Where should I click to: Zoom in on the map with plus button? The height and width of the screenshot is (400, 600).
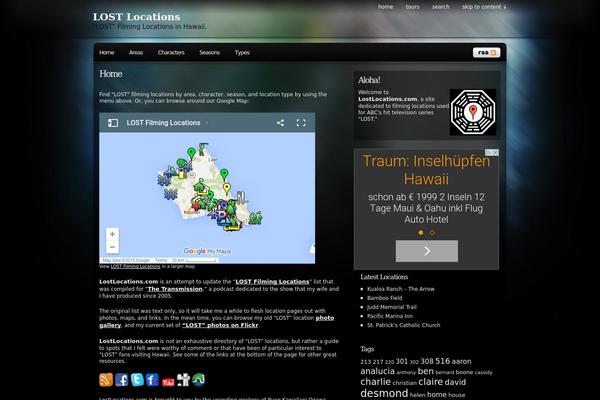point(112,234)
